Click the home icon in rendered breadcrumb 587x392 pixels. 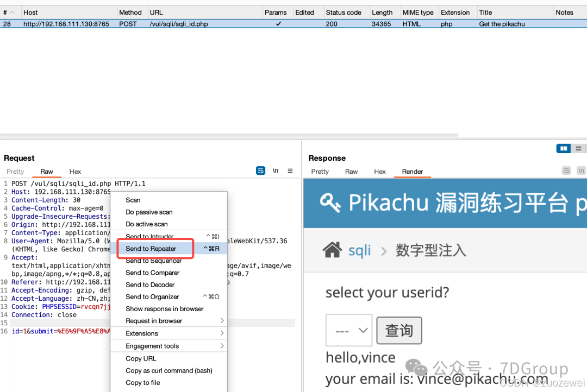[333, 250]
